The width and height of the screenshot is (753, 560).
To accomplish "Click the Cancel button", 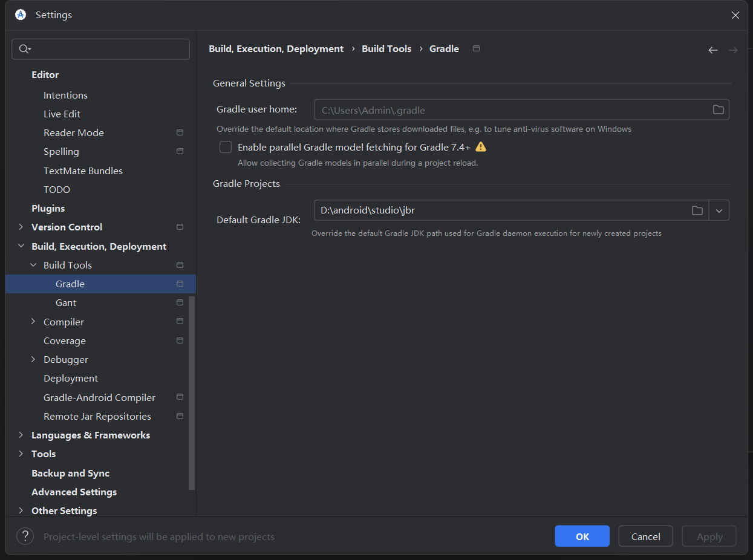I will click(645, 536).
